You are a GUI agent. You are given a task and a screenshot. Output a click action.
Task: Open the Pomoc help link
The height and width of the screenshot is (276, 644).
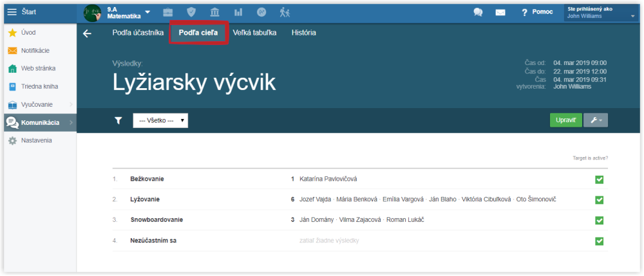coord(536,12)
